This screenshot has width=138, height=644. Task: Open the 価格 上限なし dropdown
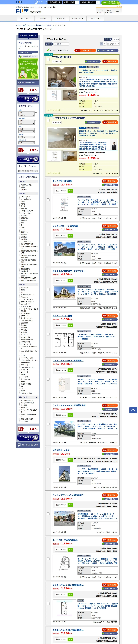point(26,115)
